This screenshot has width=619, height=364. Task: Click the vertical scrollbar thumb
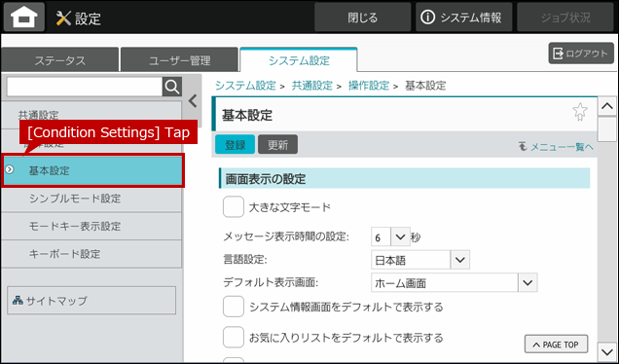tap(607, 129)
